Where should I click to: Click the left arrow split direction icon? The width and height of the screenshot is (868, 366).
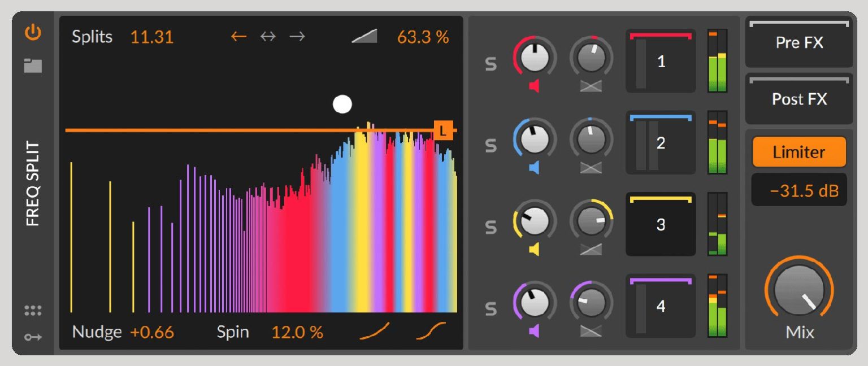tap(239, 37)
